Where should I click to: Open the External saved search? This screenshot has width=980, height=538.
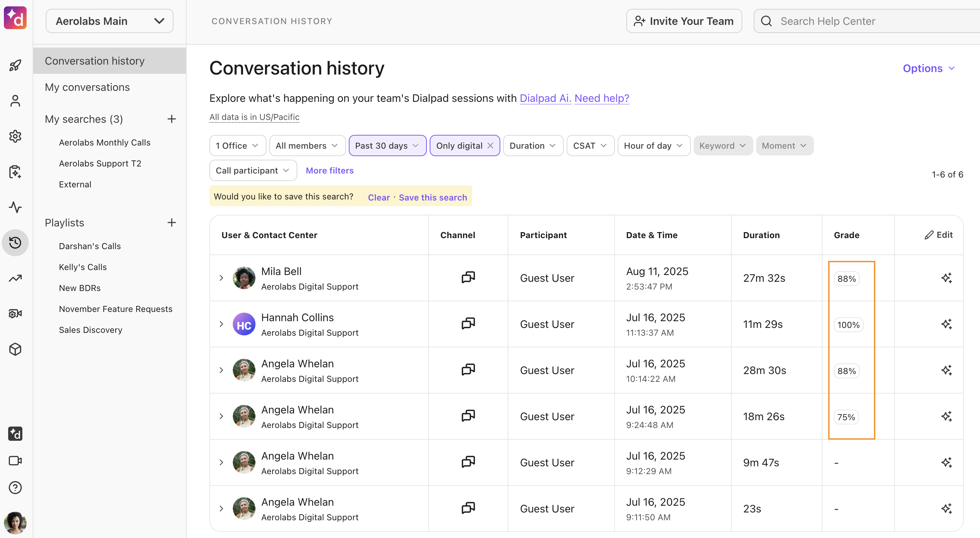[x=75, y=184]
